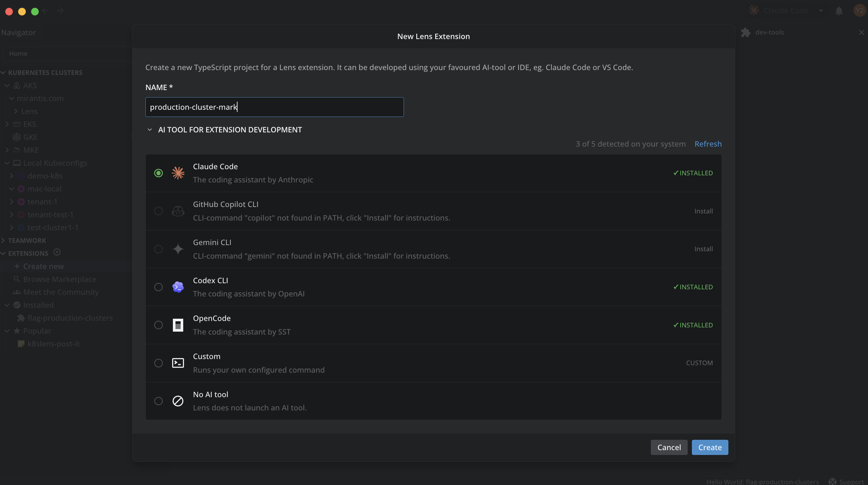Viewport: 868px width, 485px height.
Task: Open the Claude Code dropdown arrow in top bar
Action: pyautogui.click(x=821, y=11)
